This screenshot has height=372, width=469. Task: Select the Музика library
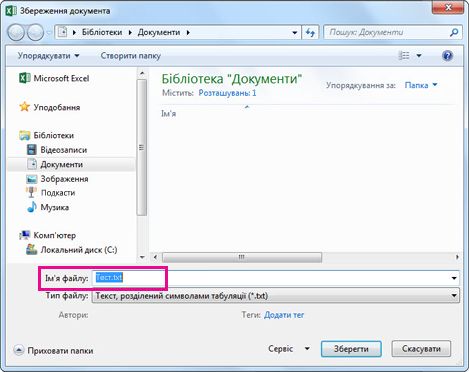(55, 207)
